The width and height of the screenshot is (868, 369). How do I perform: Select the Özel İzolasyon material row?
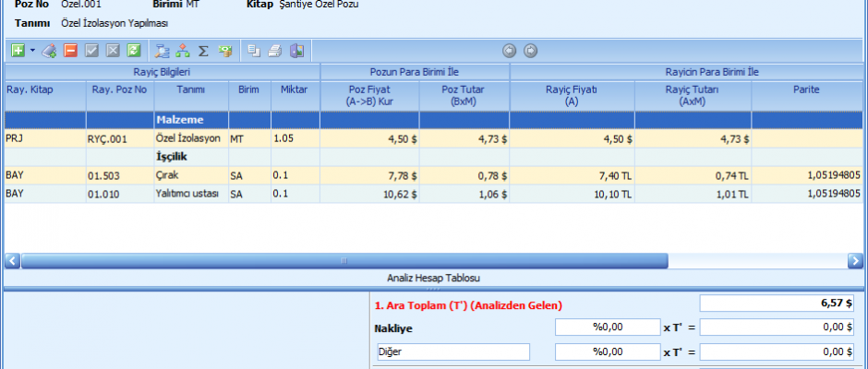pos(187,138)
